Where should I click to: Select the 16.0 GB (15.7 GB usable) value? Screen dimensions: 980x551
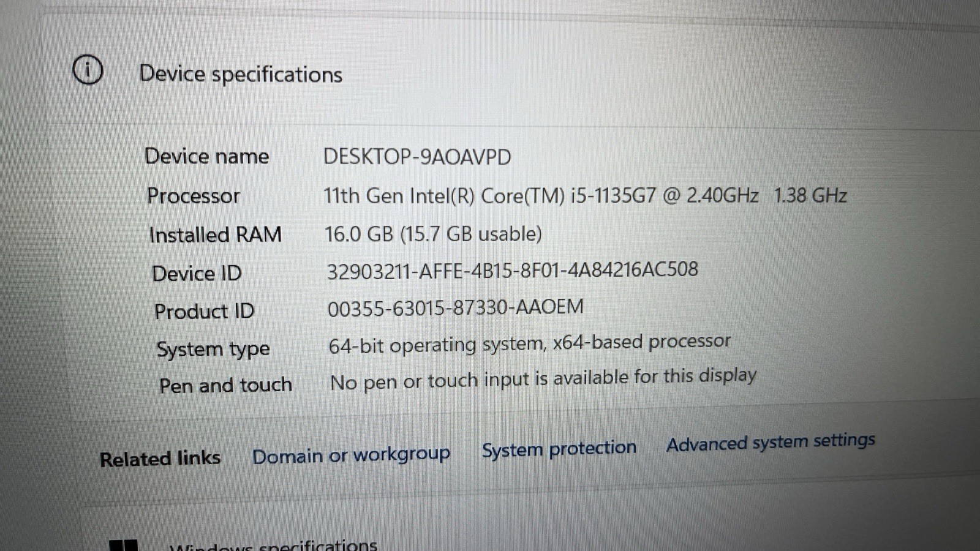click(x=433, y=234)
